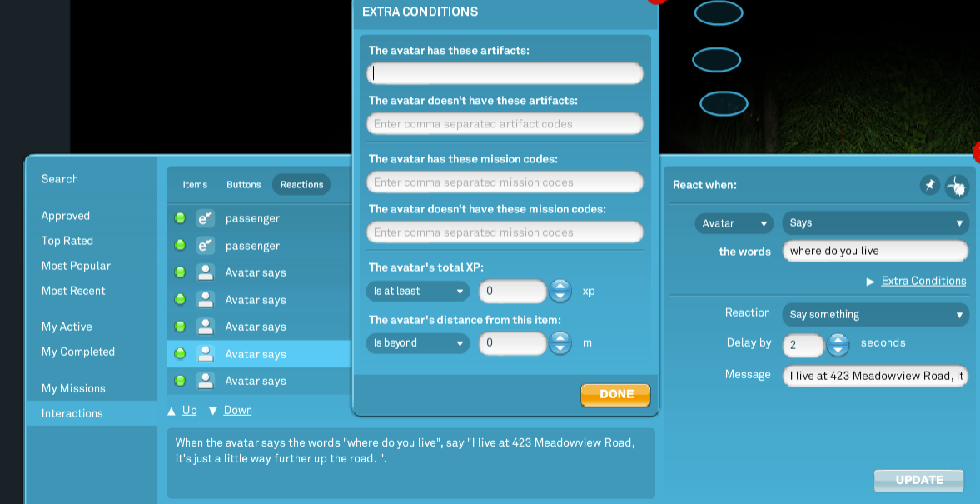980x504 pixels.
Task: Open the Avatar subject dropdown
Action: tap(734, 223)
